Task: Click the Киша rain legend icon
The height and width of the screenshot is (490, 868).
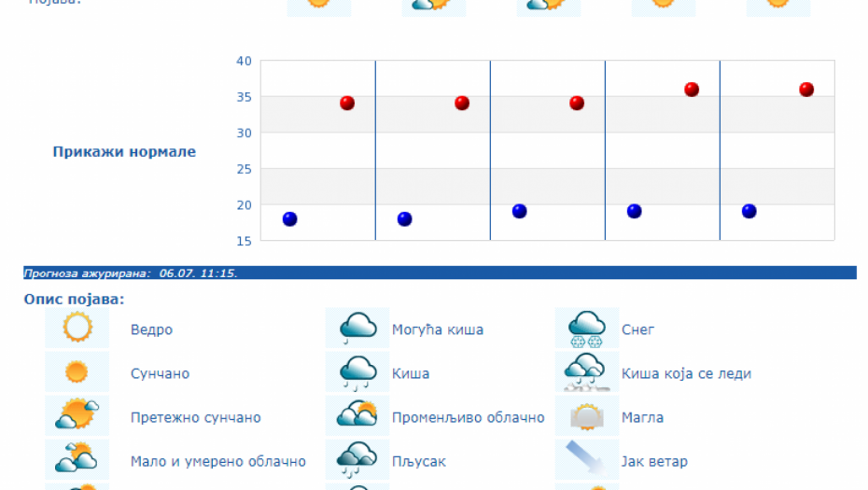Action: pyautogui.click(x=357, y=372)
